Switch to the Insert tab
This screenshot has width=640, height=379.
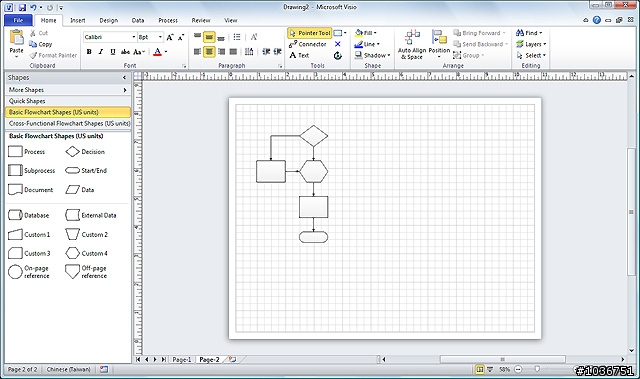[x=78, y=20]
